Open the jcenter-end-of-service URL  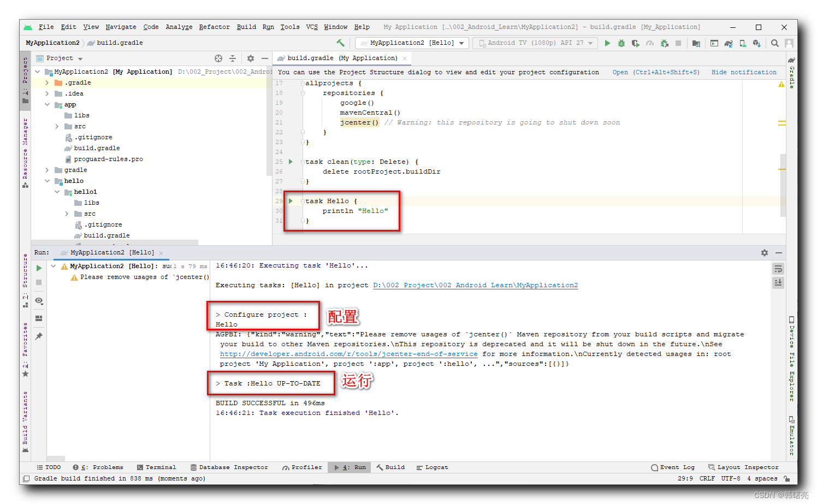click(x=348, y=354)
